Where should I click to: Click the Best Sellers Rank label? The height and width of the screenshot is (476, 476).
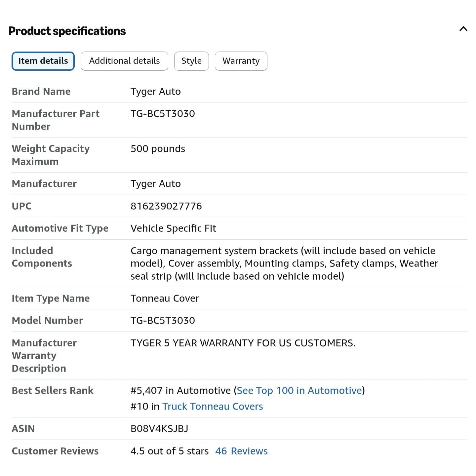[53, 390]
